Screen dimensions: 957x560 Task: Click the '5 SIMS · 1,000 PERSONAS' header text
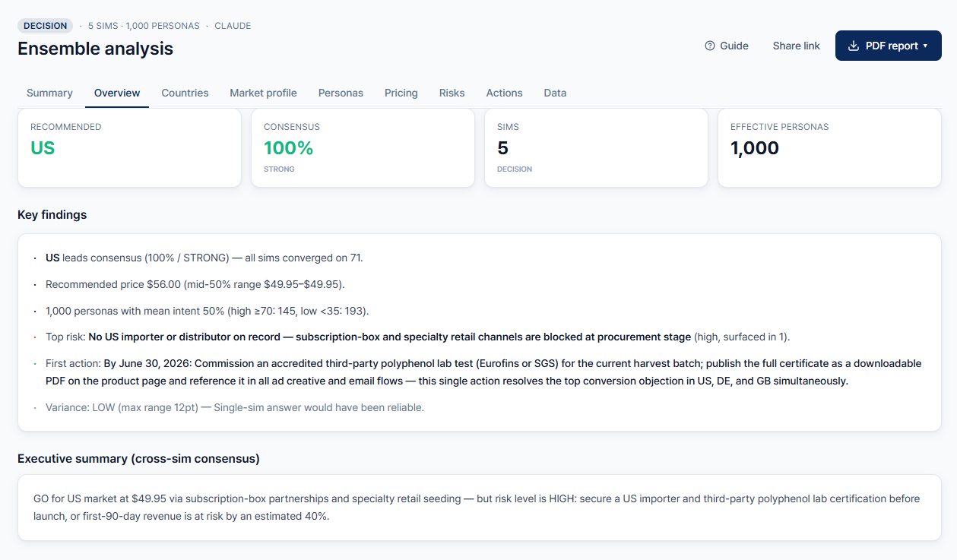tap(144, 26)
